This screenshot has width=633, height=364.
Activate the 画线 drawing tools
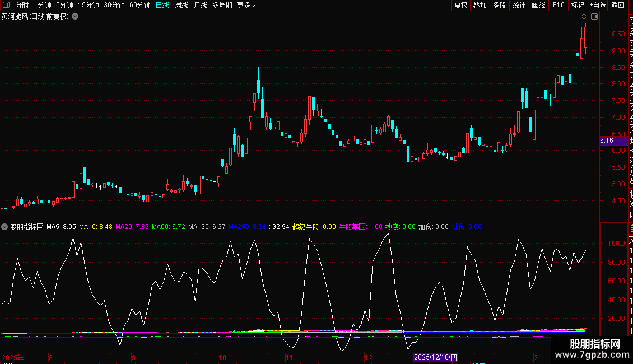538,5
